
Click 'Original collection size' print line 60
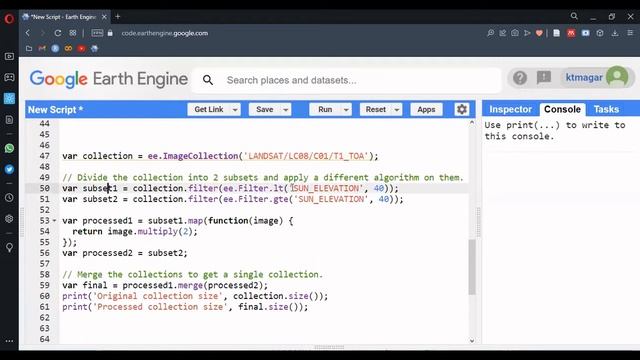tap(195, 296)
